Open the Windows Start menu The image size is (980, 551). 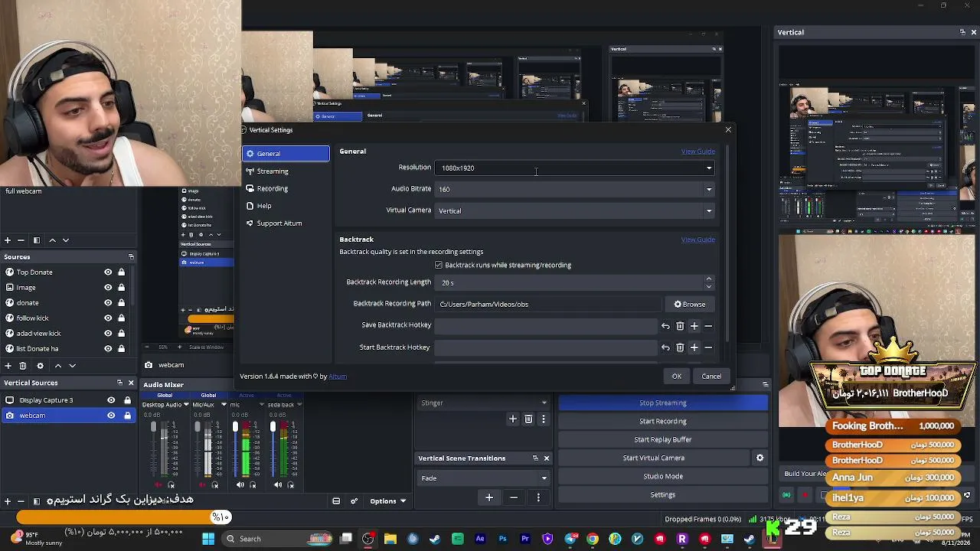pos(208,539)
